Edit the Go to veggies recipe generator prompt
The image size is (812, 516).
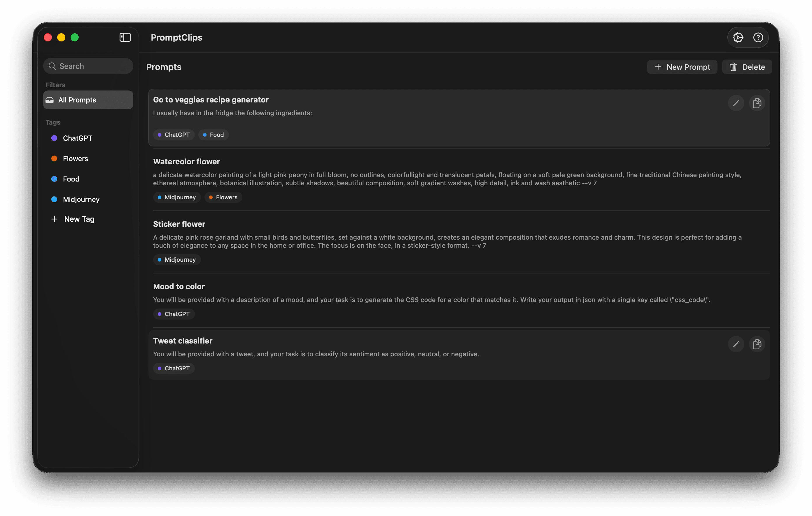coord(736,103)
